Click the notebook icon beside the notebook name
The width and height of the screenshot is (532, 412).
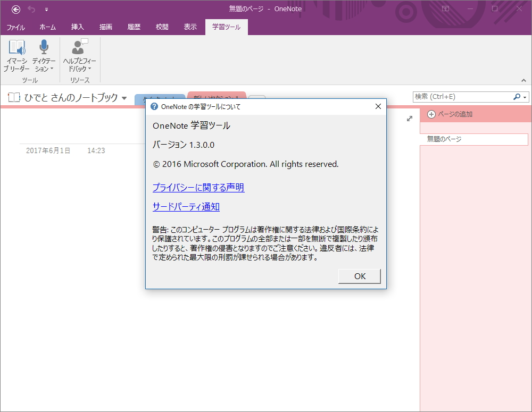click(x=13, y=97)
